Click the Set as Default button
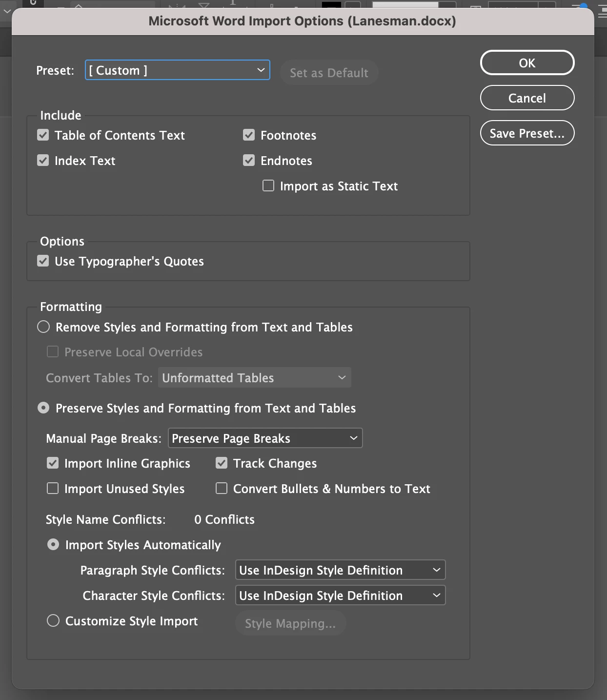 click(329, 72)
